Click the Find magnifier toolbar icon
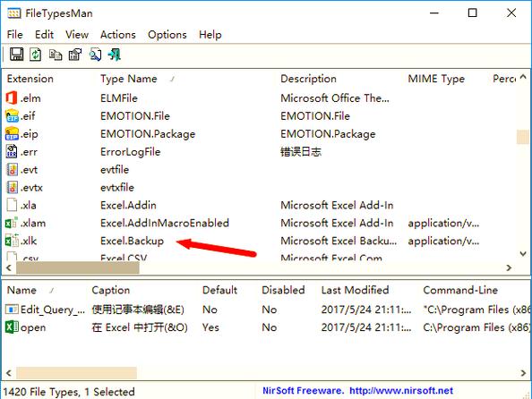The width and height of the screenshot is (532, 399). coord(95,55)
